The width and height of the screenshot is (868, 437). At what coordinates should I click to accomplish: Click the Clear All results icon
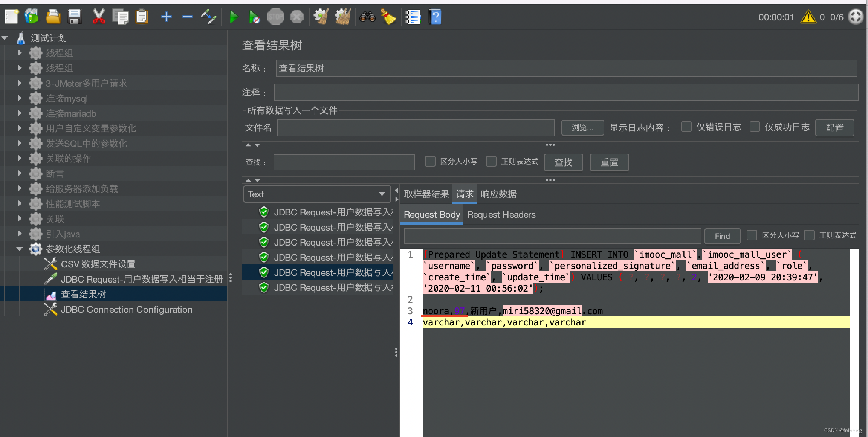pos(343,17)
